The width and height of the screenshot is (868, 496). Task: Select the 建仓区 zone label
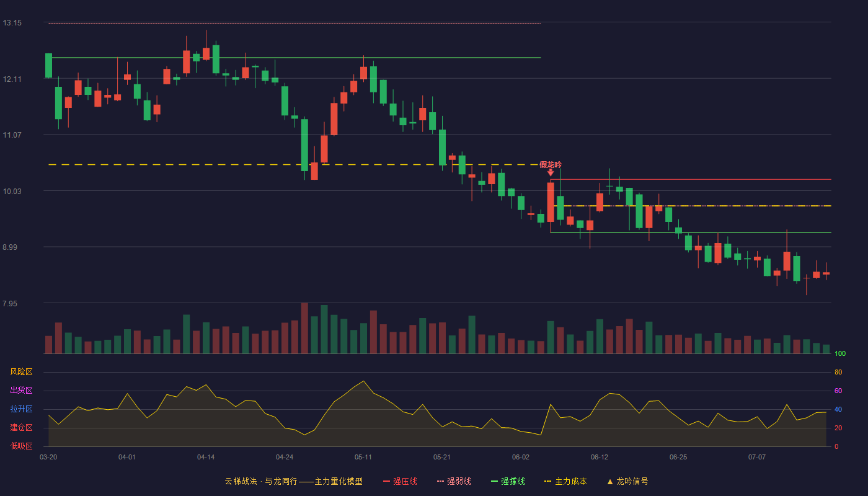click(x=21, y=428)
